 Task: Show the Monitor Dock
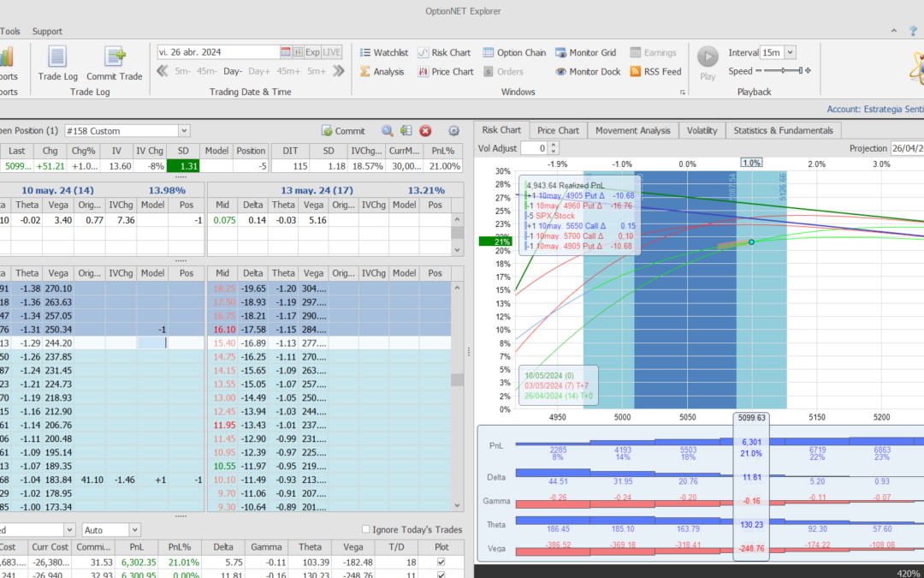coord(588,72)
